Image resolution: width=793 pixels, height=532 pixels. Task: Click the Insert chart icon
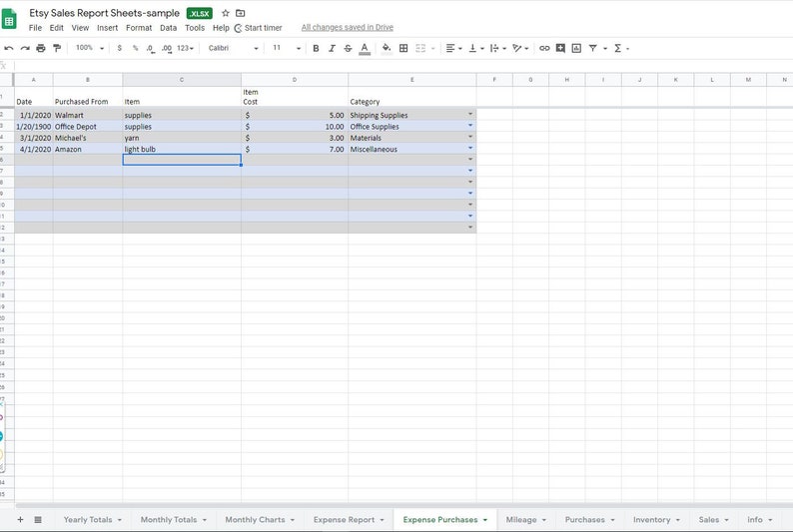(x=576, y=48)
